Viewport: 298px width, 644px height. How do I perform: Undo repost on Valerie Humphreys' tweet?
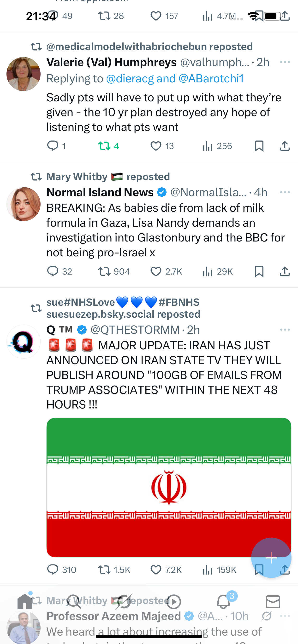(108, 146)
